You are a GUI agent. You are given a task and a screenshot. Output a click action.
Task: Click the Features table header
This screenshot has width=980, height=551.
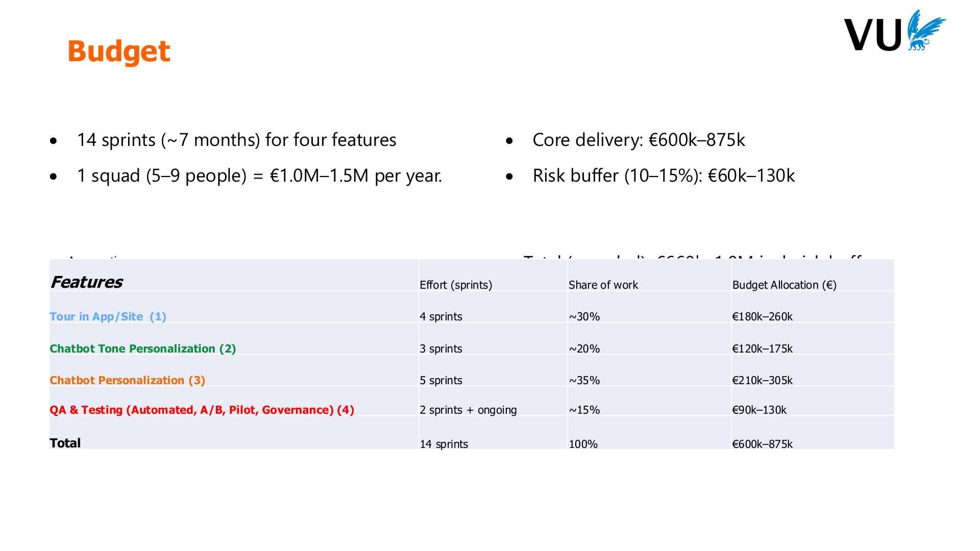(x=87, y=282)
